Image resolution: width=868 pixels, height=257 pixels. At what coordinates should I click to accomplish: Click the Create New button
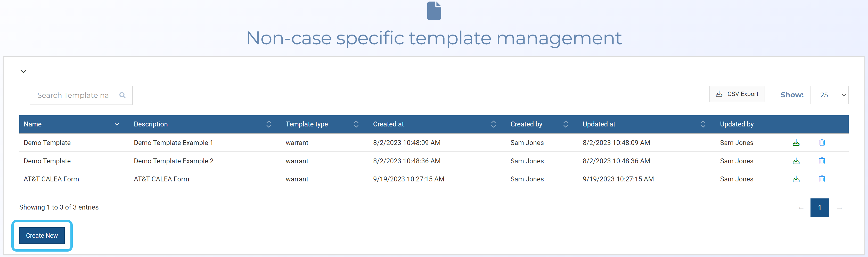point(42,235)
